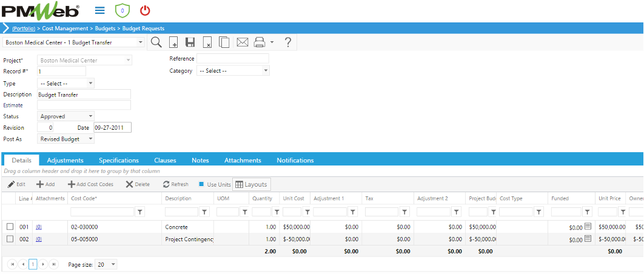644x274 pixels.
Task: Click the PMWeb logo
Action: pos(40,11)
